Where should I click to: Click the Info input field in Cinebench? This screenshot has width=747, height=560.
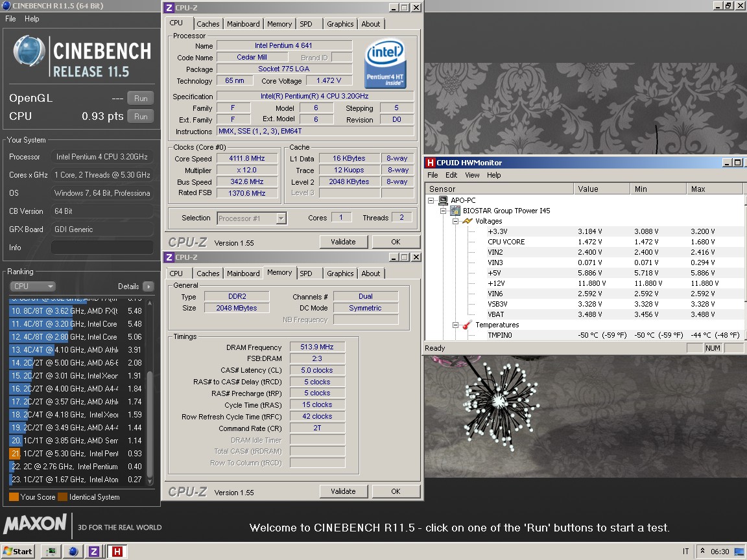[102, 247]
